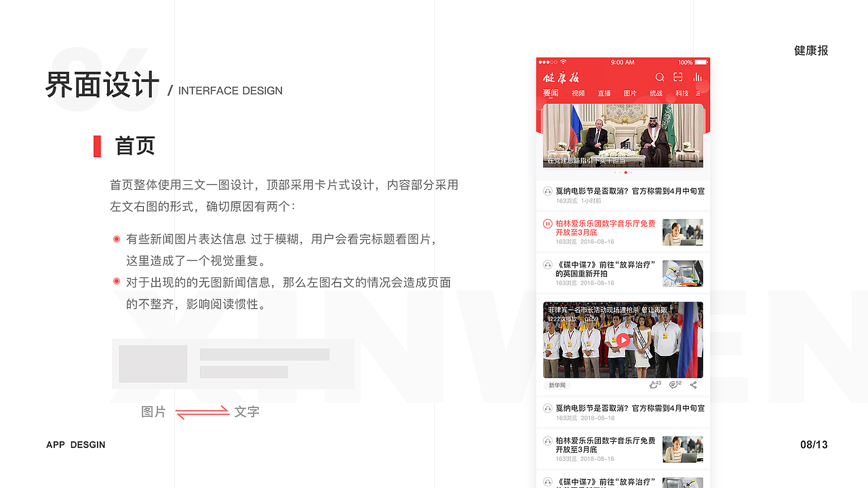Click the 文字 label under the wireframe
Viewport: 868px width, 488px height.
pyautogui.click(x=247, y=411)
